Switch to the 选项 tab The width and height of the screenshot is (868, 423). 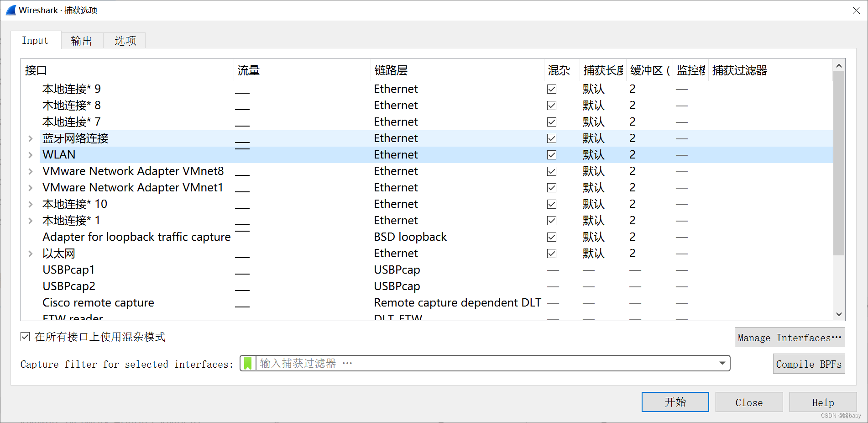[x=125, y=41]
